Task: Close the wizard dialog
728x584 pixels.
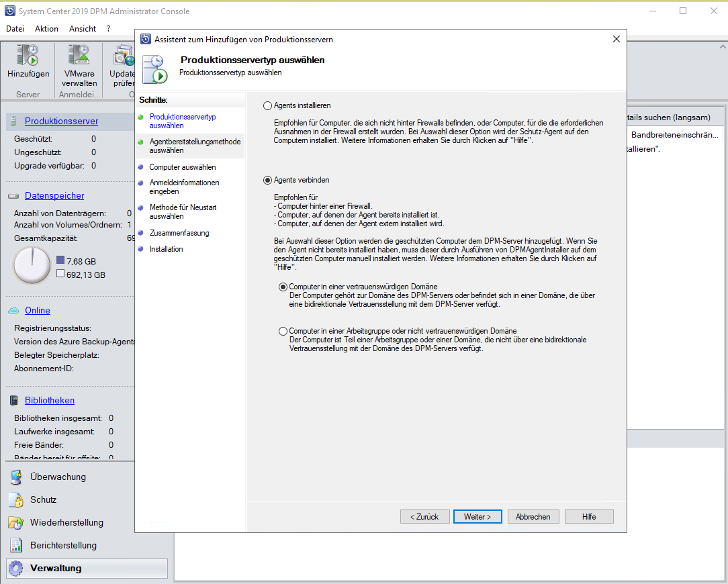Action: [616, 39]
